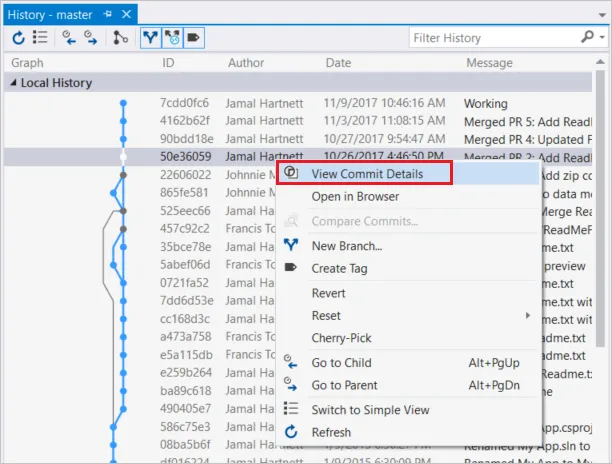Viewport: 612px width, 464px height.
Task: Select commit ID 22606022
Action: [x=185, y=175]
